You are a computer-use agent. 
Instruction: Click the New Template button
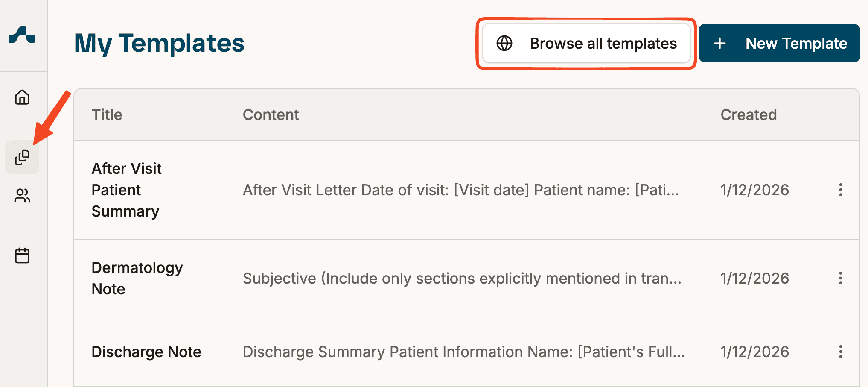pos(779,43)
